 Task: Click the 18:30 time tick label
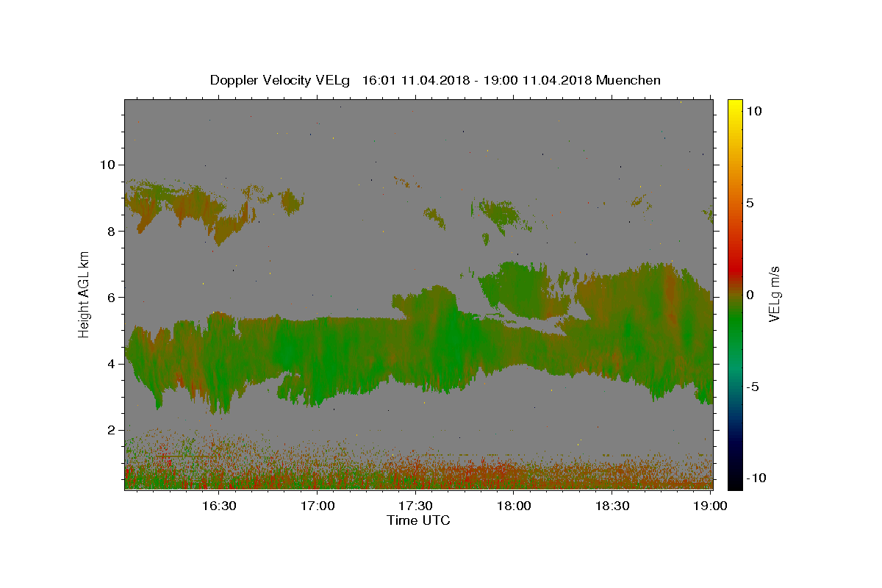point(612,506)
